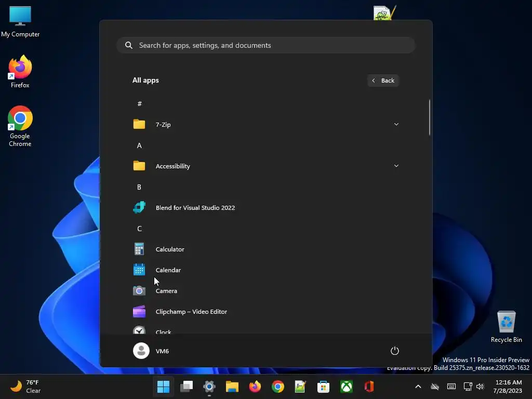Click the Calculator app icon
Image resolution: width=532 pixels, height=399 pixels.
click(x=139, y=249)
